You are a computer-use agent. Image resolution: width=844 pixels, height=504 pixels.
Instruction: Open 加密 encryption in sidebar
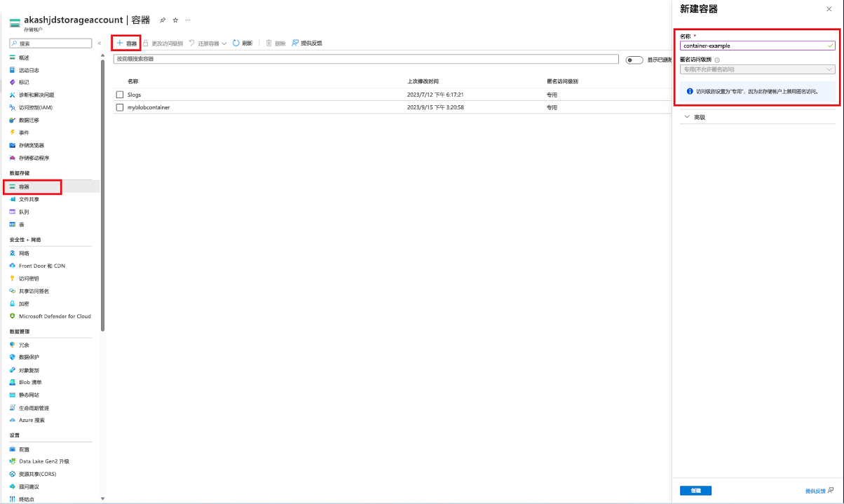24,304
